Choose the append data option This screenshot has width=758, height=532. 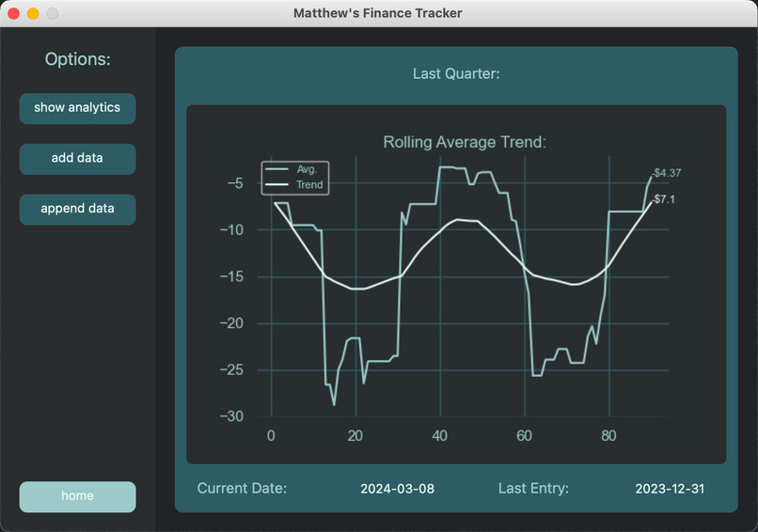(x=77, y=210)
